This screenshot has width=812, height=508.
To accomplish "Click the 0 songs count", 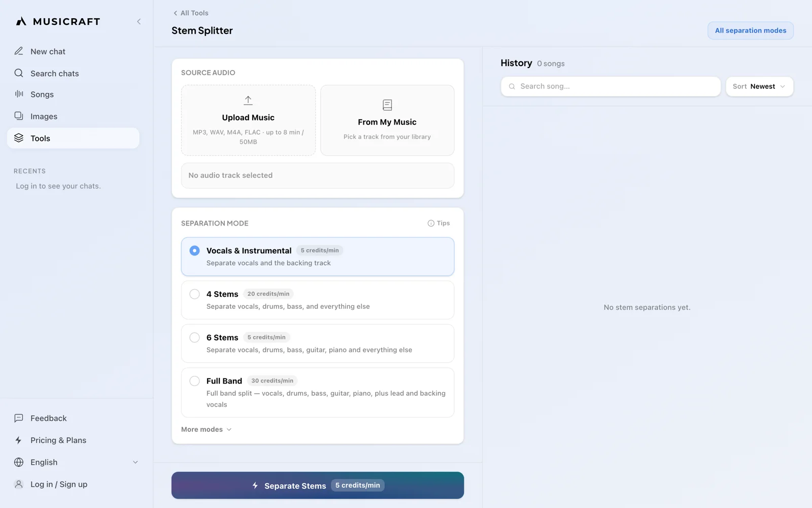I will point(551,63).
